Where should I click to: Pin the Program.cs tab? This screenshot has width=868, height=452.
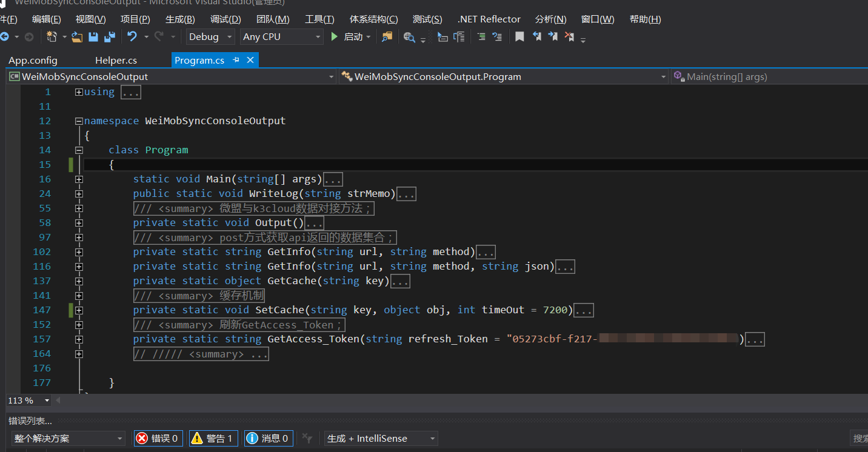pyautogui.click(x=236, y=60)
